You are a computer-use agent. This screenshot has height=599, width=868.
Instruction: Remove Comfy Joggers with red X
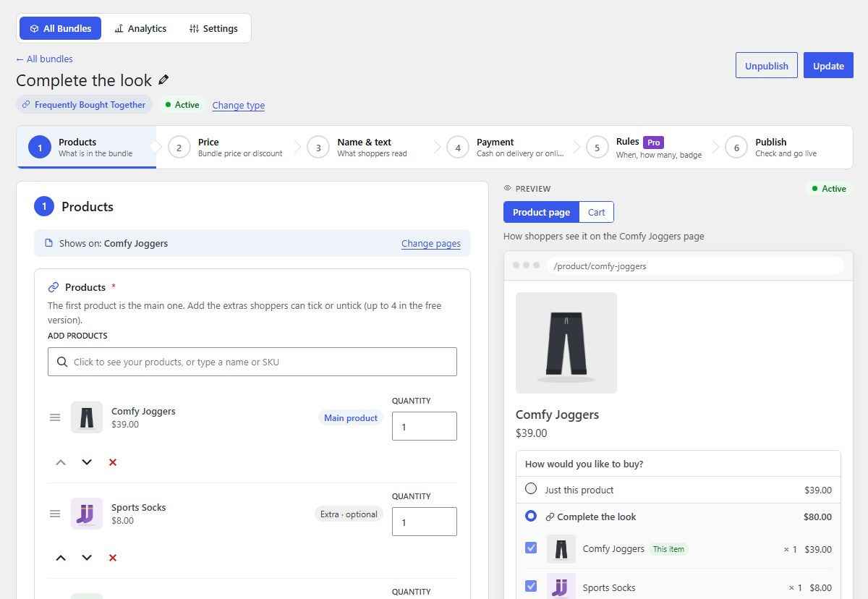click(113, 462)
